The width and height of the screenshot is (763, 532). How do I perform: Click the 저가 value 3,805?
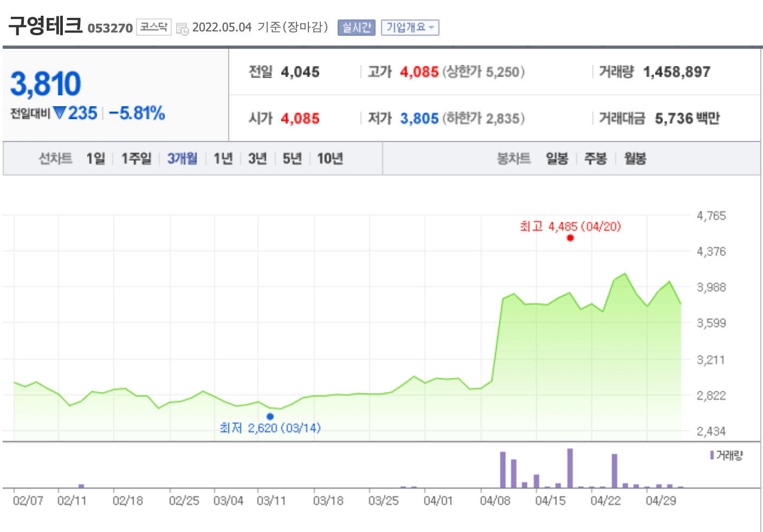tap(419, 119)
